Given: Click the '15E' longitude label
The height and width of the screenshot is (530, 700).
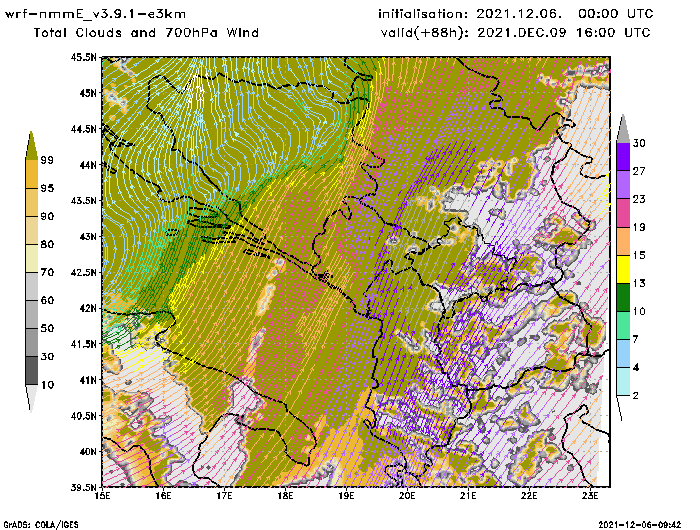Looking at the screenshot, I should [x=103, y=496].
